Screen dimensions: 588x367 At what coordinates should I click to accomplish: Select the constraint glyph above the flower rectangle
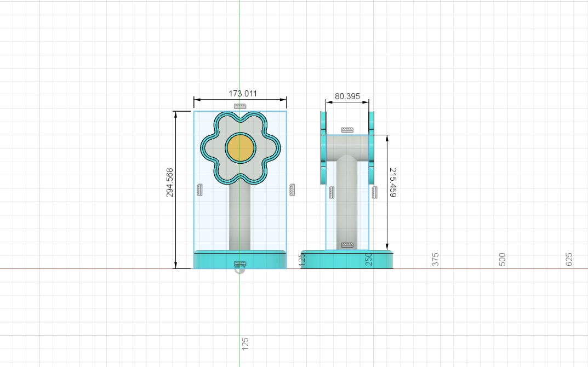coord(240,106)
